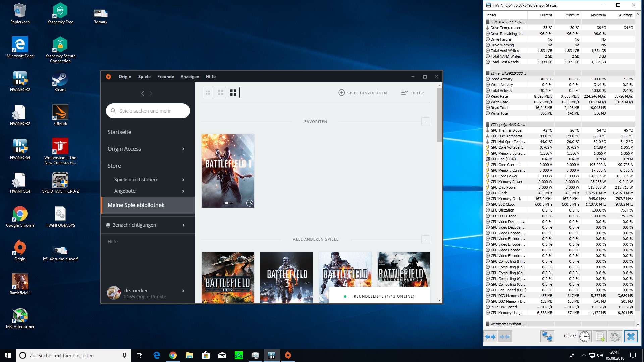Image resolution: width=644 pixels, height=362 pixels.
Task: Open Origin menu in menu bar
Action: pyautogui.click(x=125, y=77)
